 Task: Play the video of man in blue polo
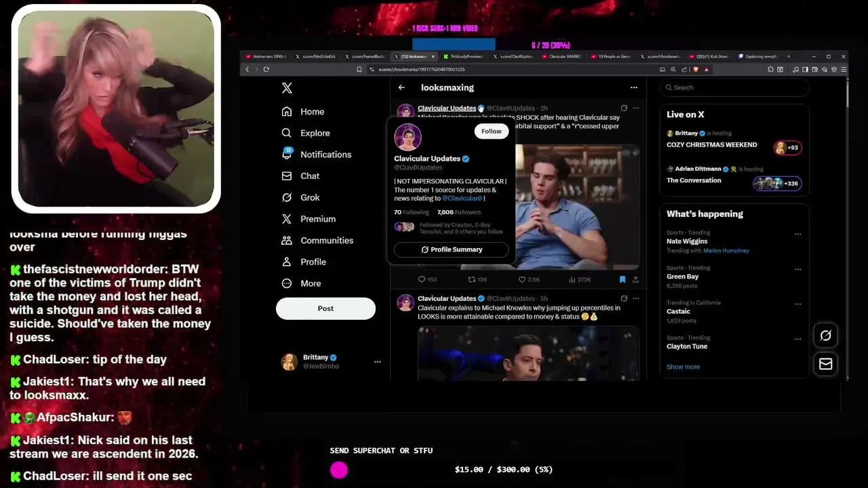tap(577, 207)
